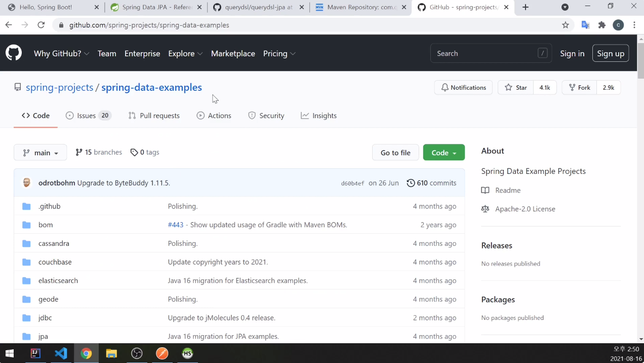Star the repository
The height and width of the screenshot is (363, 644).
516,88
